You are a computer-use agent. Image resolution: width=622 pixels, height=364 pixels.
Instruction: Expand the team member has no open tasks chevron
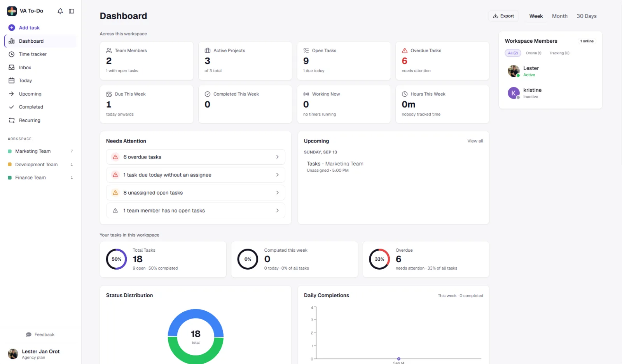point(278,211)
